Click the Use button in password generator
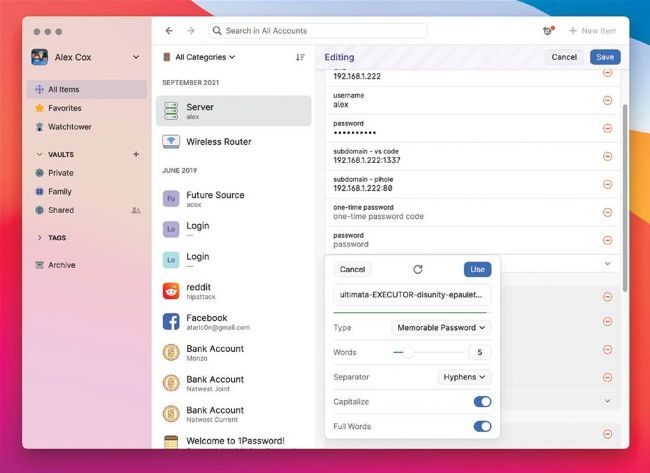650x473 pixels. [477, 269]
